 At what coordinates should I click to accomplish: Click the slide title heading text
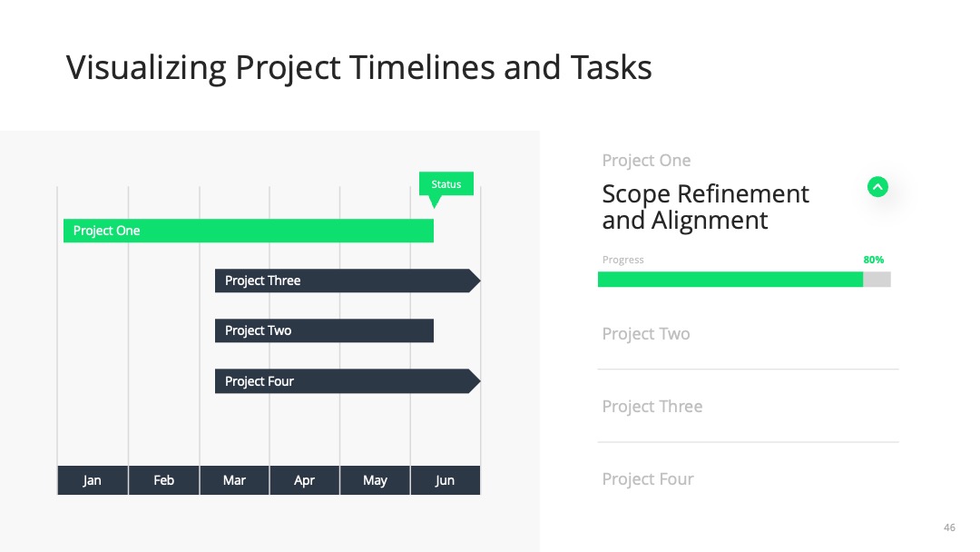(358, 68)
